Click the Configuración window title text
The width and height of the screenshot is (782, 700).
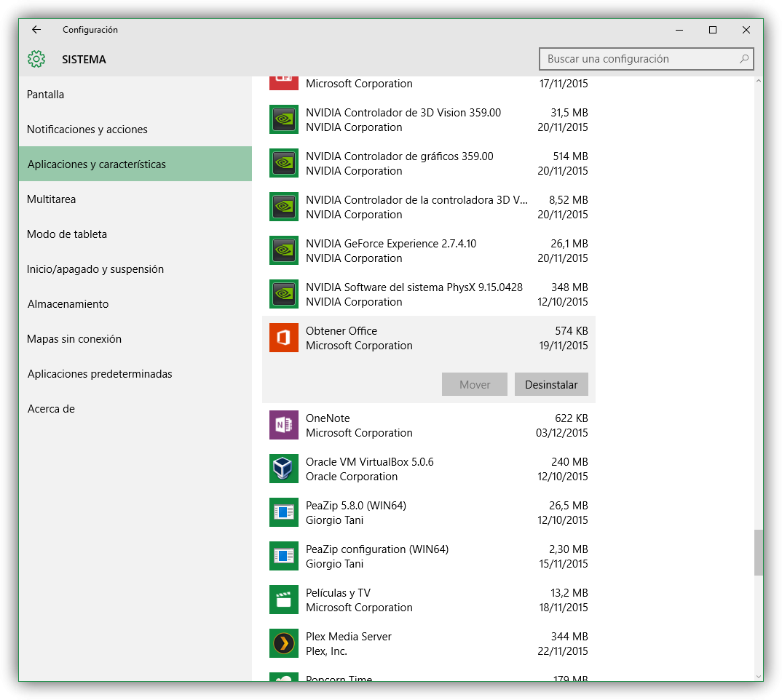tap(90, 30)
